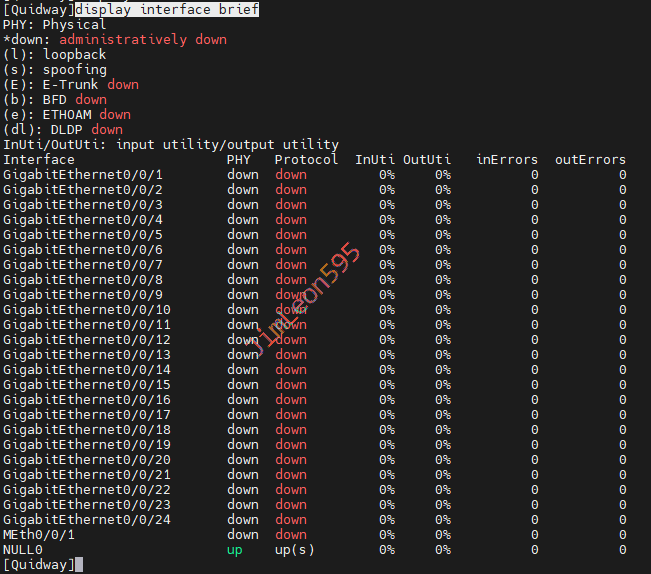Click the 'Protocol' column header
Image resolution: width=651 pixels, height=574 pixels.
tap(306, 160)
